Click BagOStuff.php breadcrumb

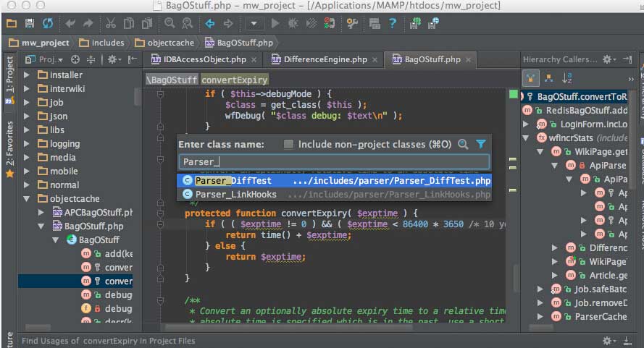[x=238, y=43]
